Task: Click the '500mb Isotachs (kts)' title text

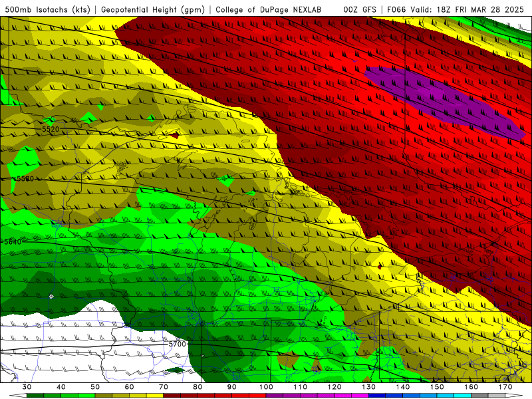Action: (48, 9)
